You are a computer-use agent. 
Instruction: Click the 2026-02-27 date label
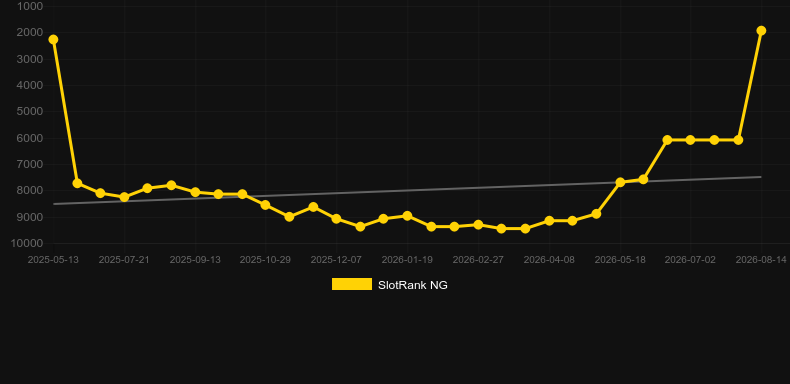478,260
